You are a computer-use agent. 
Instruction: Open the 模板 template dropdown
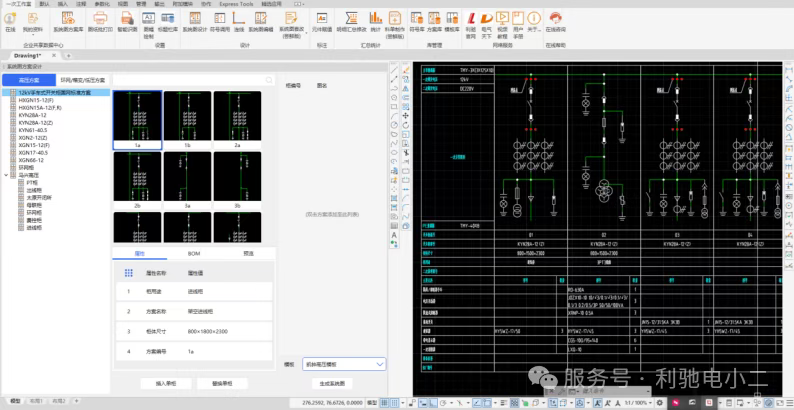(342, 365)
